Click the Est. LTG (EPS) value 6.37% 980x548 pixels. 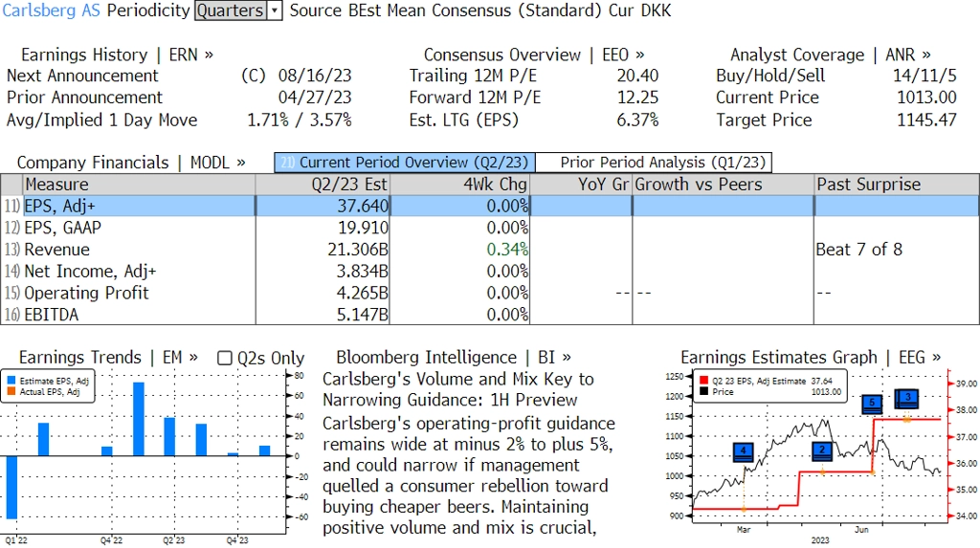(637, 120)
